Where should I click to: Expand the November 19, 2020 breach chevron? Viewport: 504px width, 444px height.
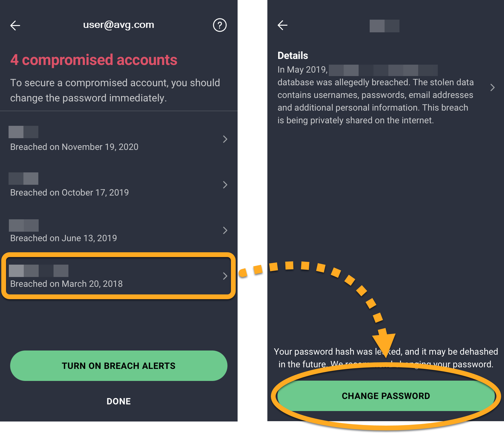[225, 139]
